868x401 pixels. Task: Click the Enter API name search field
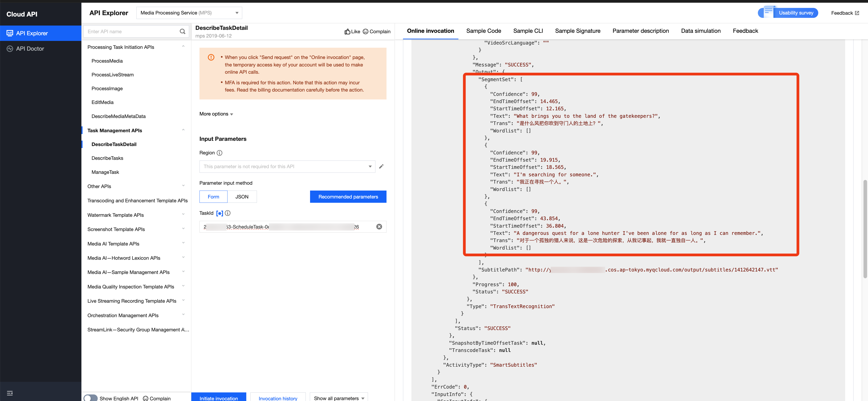tap(131, 31)
